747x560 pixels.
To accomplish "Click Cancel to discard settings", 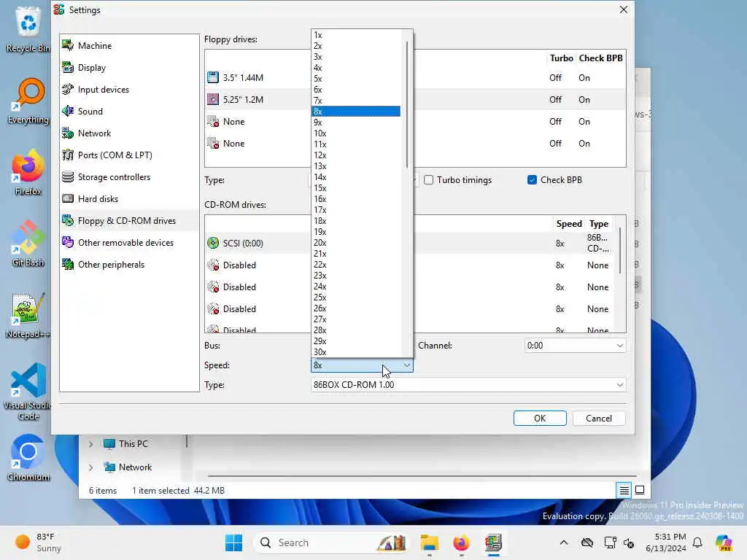I will pos(599,418).
